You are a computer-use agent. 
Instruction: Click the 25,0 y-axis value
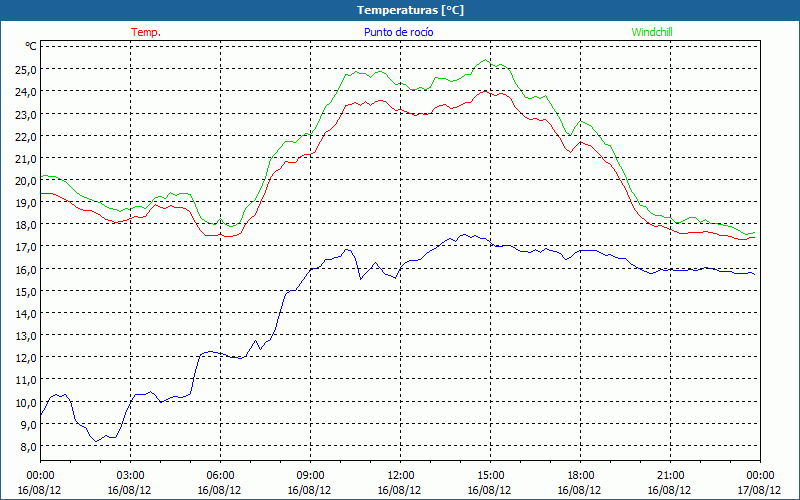click(26, 69)
